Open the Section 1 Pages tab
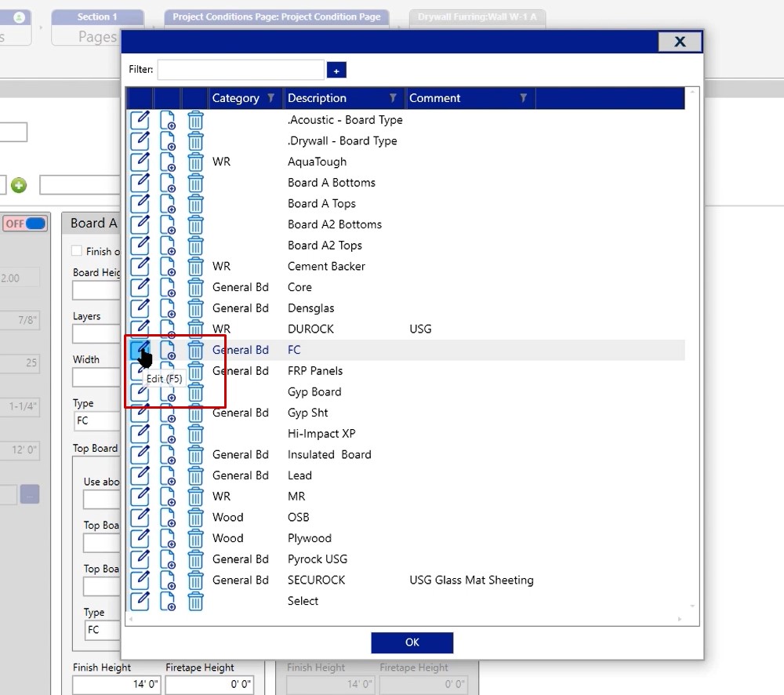Screen dimensions: 784x695 pyautogui.click(x=97, y=28)
